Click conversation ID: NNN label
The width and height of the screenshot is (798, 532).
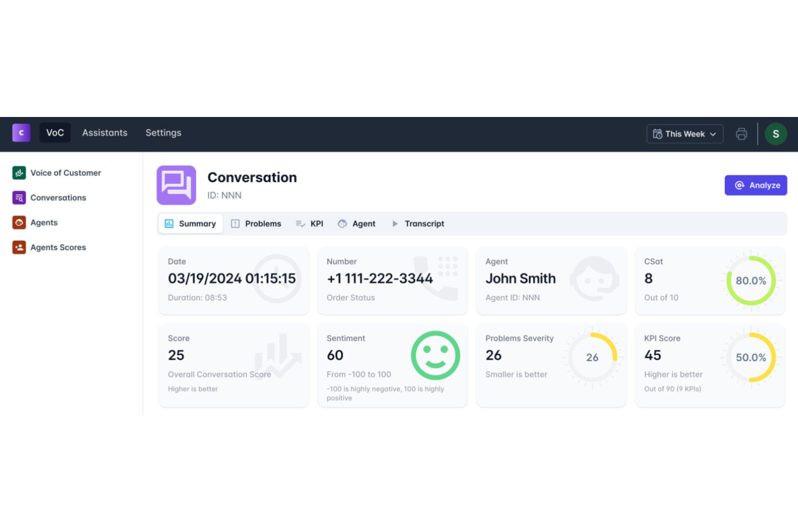tap(224, 195)
